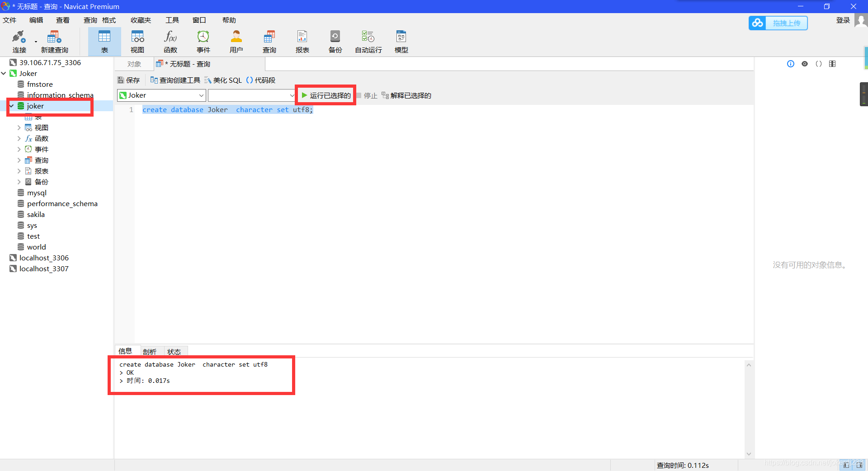Expand the 函数 node under joker
Image resolution: width=868 pixels, height=471 pixels.
tap(19, 139)
